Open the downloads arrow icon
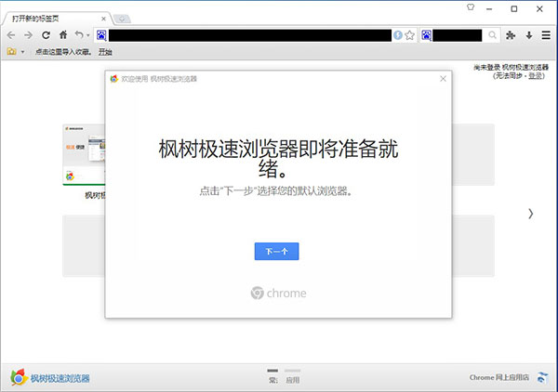 (529, 35)
